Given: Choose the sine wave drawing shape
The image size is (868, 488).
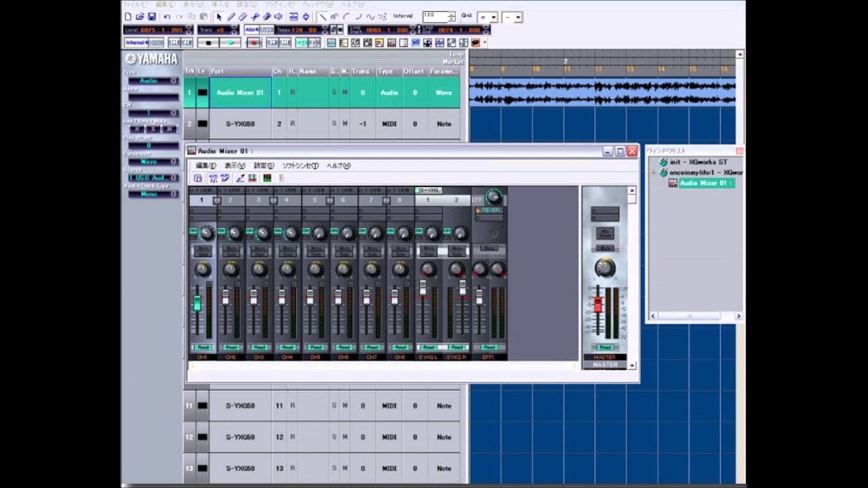Looking at the screenshot, I should click(370, 16).
